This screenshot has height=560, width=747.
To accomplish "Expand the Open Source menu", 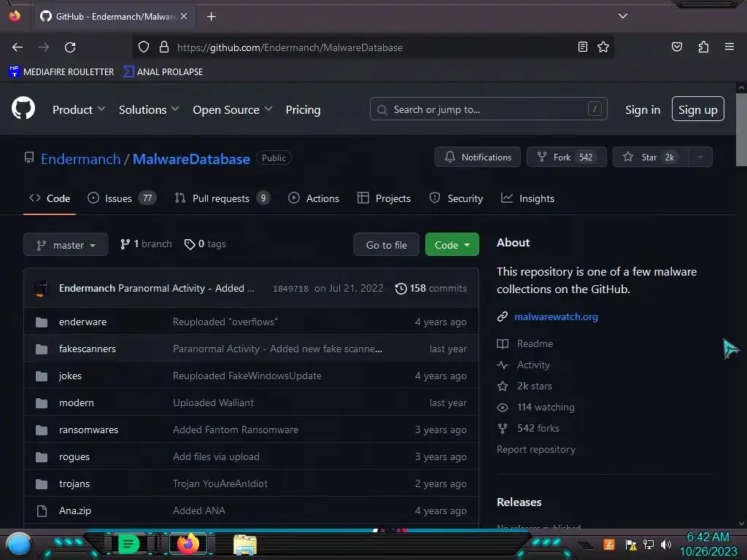I will (x=233, y=109).
